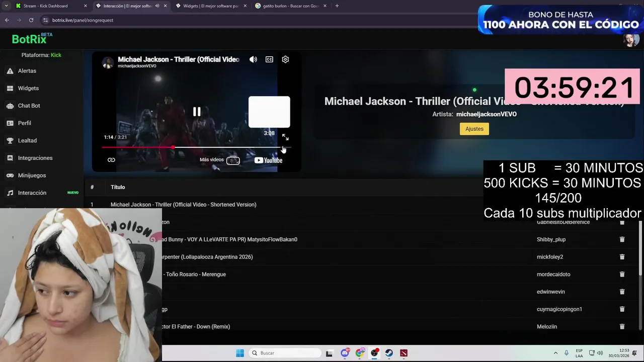Open the tab search dropdown arrow
644x362 pixels.
[x=6, y=6]
